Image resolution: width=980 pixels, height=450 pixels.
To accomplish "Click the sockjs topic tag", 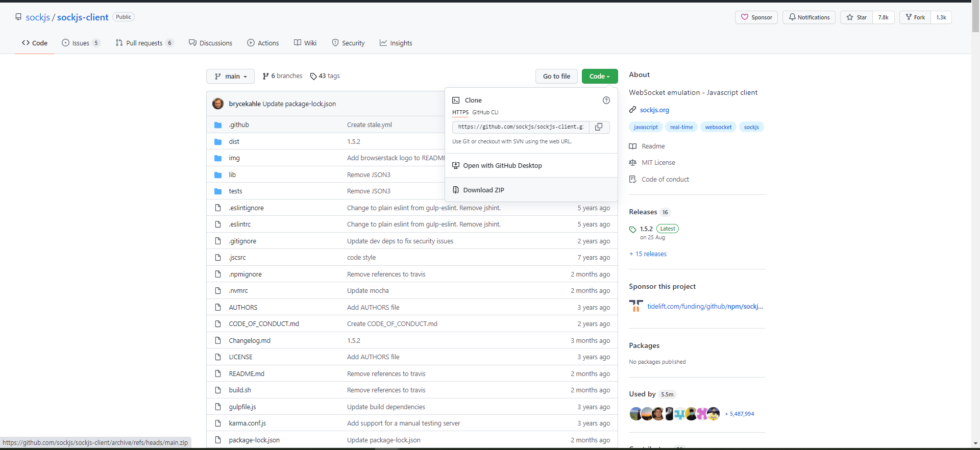I will tap(751, 127).
